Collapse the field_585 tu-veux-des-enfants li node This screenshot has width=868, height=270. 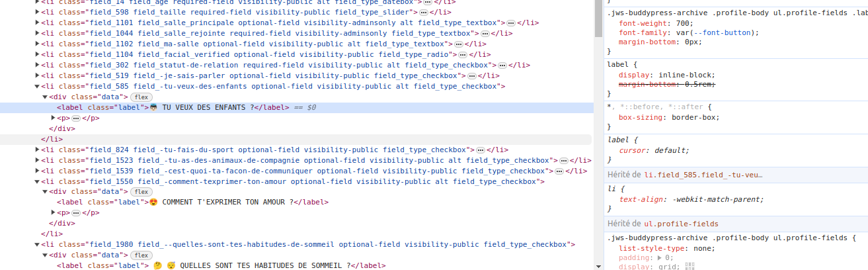(x=36, y=86)
